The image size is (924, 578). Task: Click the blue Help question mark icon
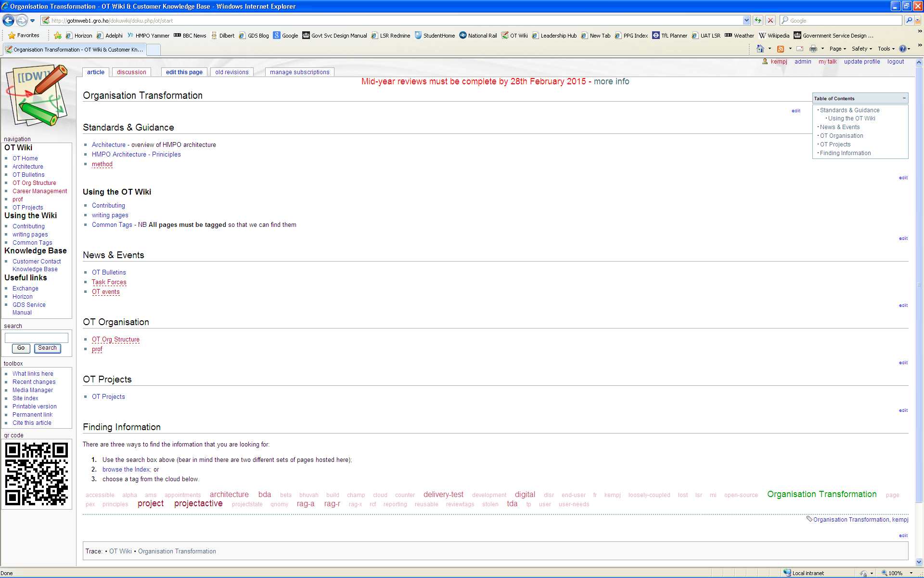tap(903, 49)
